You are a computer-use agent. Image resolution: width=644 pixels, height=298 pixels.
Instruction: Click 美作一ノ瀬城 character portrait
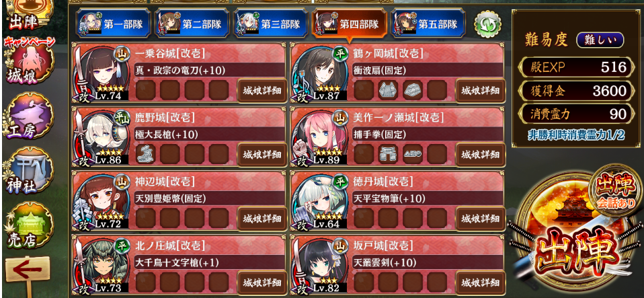tap(319, 137)
